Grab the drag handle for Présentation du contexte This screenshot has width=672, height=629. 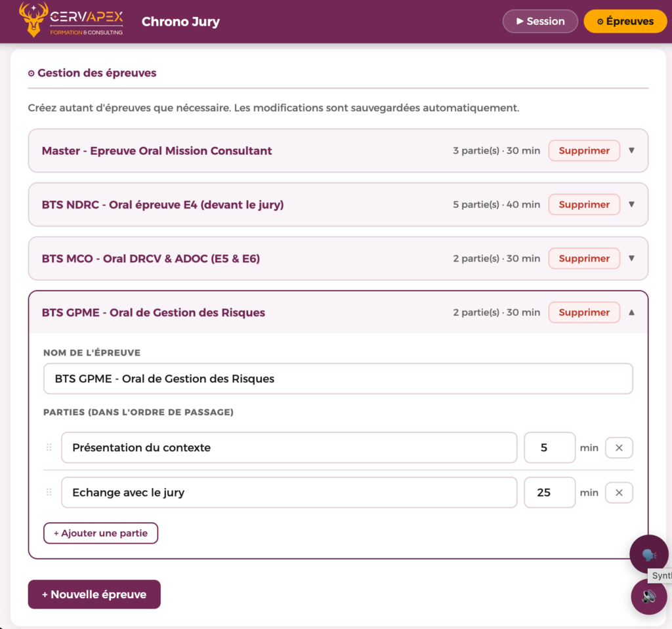pyautogui.click(x=49, y=447)
